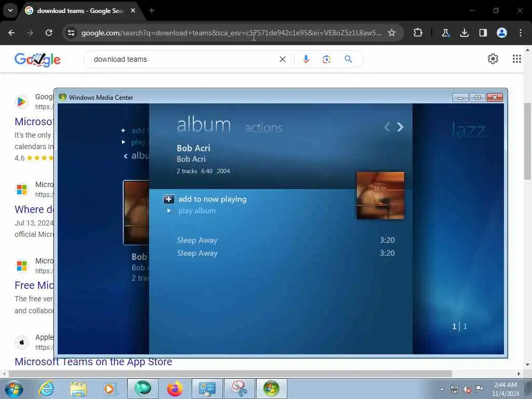The height and width of the screenshot is (399, 532).
Task: Open Chrome downloads icon
Action: click(464, 33)
